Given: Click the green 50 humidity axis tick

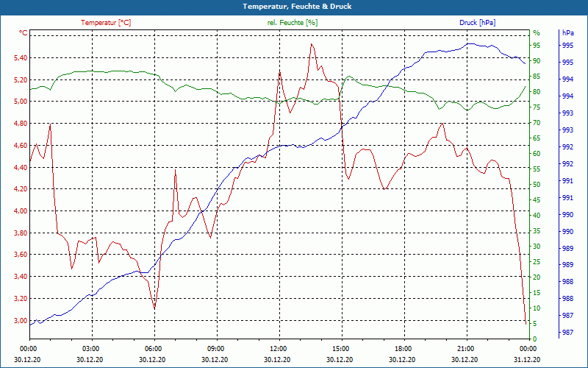Looking at the screenshot, I should coord(537,185).
